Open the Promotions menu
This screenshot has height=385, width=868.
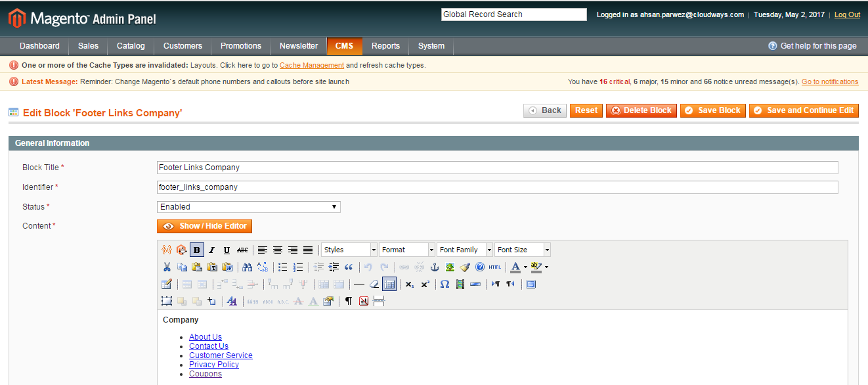[241, 46]
